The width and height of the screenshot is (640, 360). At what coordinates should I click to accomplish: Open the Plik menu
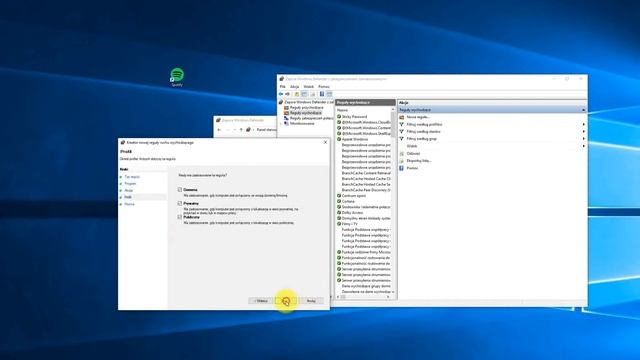point(282,87)
